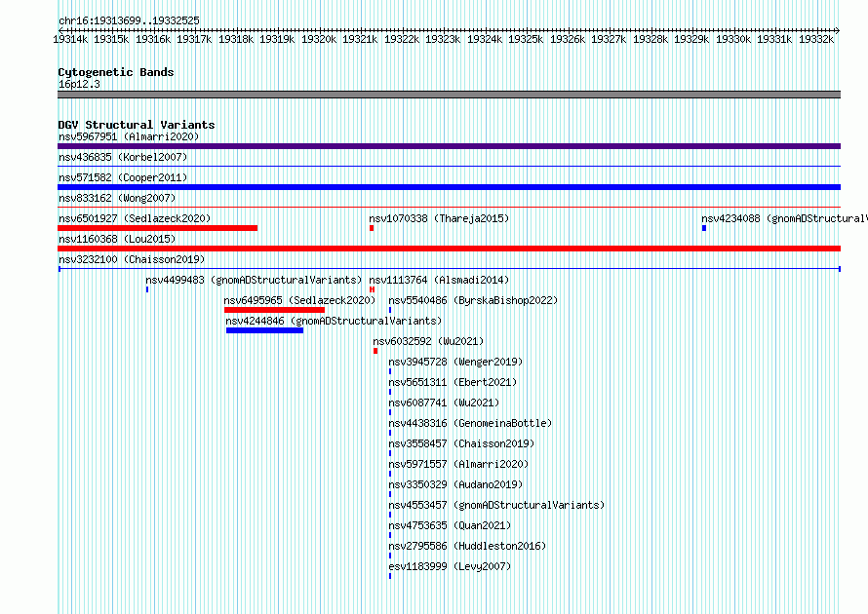Click the 19320k ruler position label
868x614 pixels.
[x=319, y=39]
